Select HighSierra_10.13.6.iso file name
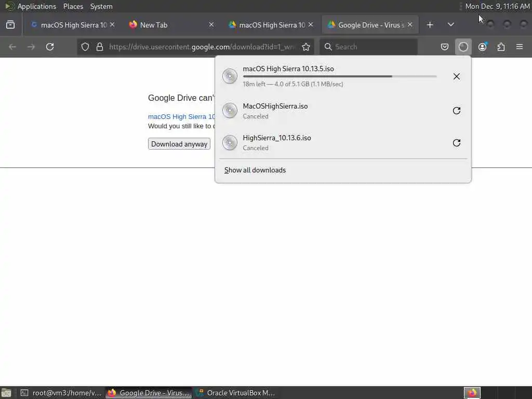532x399 pixels. click(277, 138)
